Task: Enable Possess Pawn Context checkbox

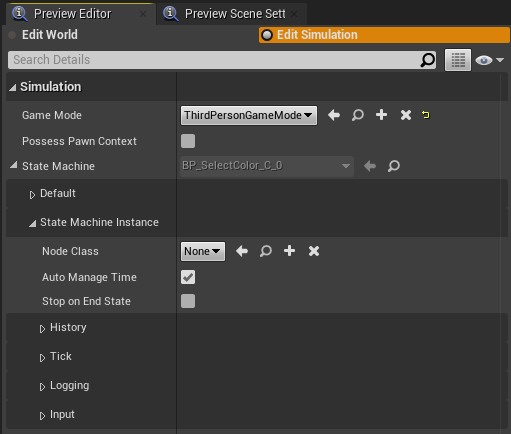Action: tap(188, 141)
